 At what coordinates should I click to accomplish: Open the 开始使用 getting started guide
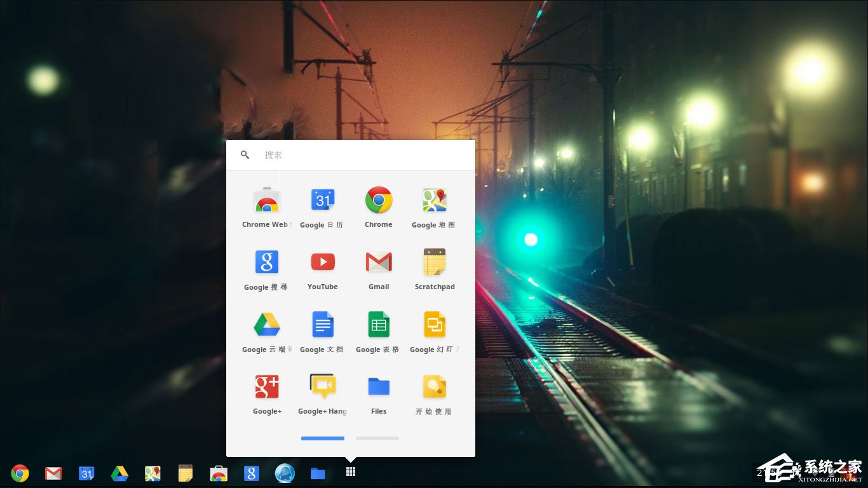tap(434, 386)
